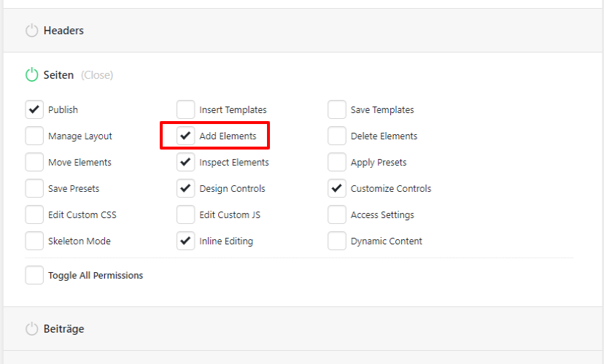Enable the Delete Elements permission

[x=337, y=136]
